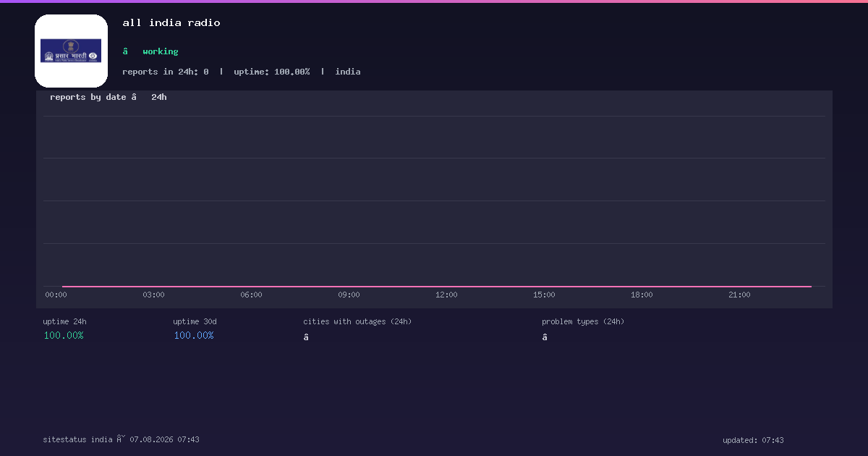Click the 00:00 time axis marker
Screen dimensions: 868x456
[x=56, y=295]
